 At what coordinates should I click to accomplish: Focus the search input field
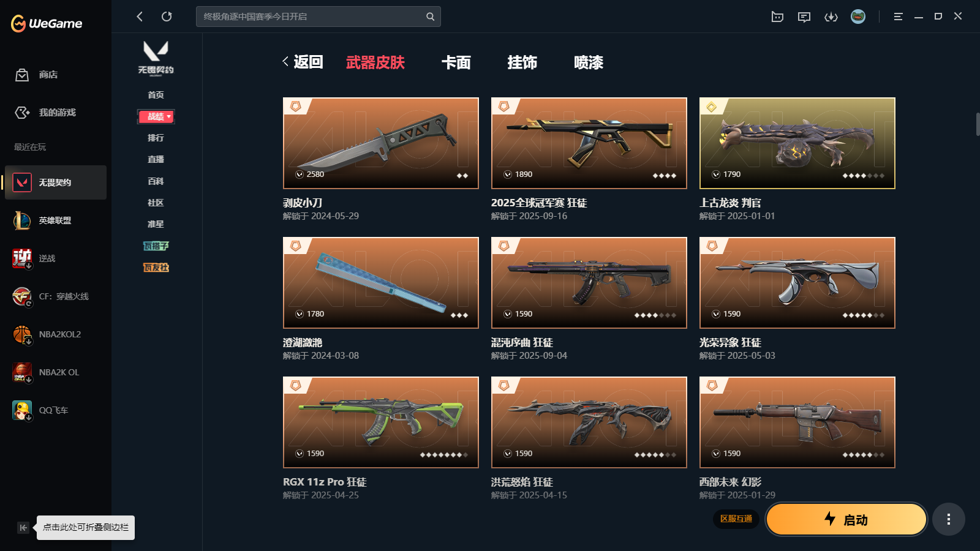tap(312, 17)
